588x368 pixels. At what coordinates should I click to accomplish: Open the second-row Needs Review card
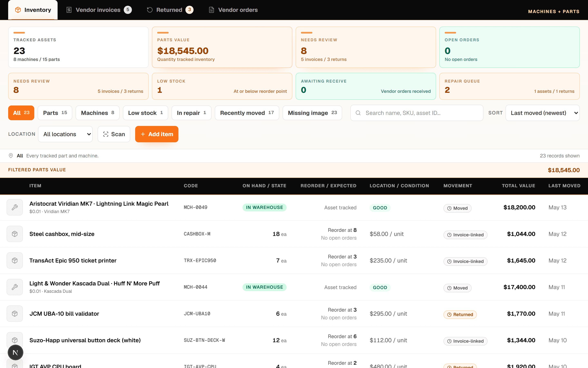click(78, 86)
